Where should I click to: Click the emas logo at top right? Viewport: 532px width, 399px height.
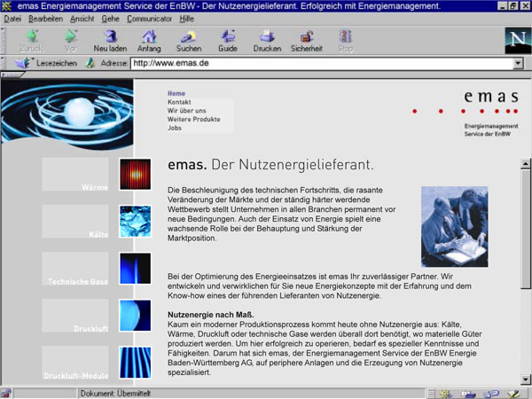click(490, 97)
